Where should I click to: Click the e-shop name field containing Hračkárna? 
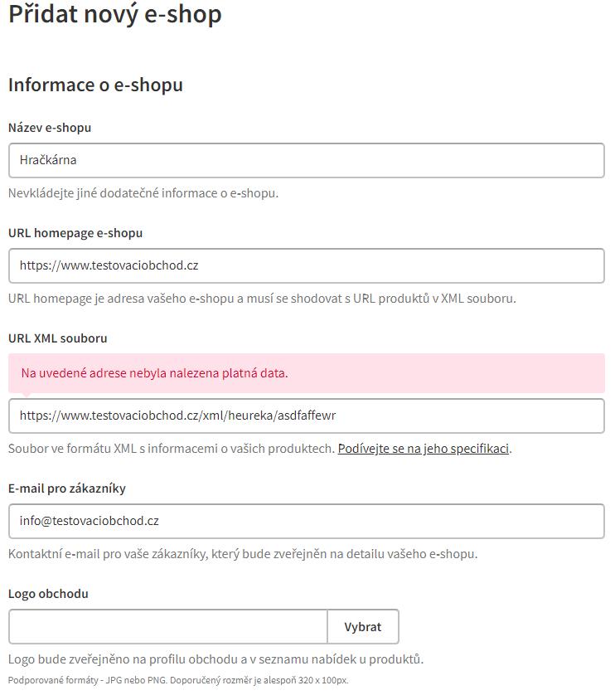click(x=306, y=160)
